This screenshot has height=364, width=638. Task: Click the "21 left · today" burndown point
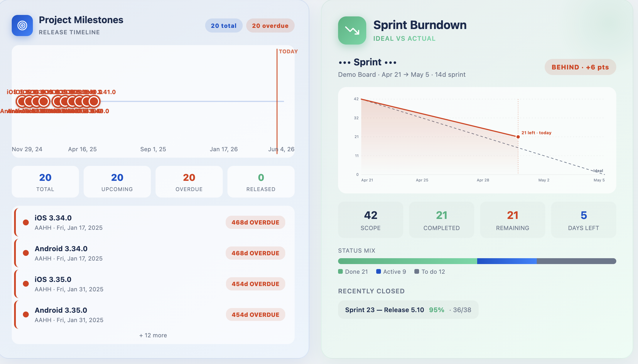point(518,137)
